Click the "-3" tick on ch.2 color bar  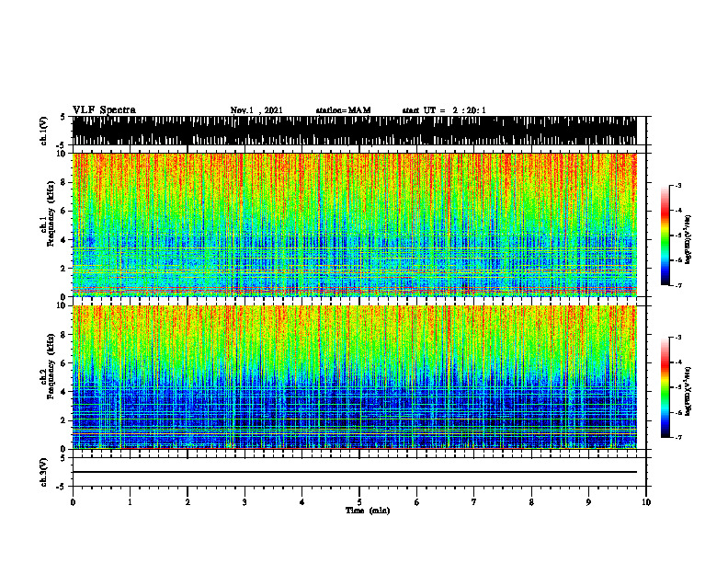click(677, 338)
